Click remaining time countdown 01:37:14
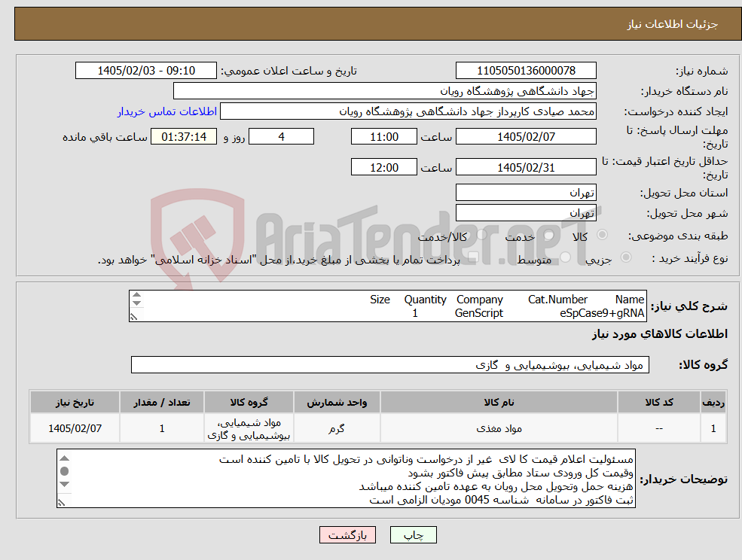This screenshot has width=742, height=560. click(184, 137)
